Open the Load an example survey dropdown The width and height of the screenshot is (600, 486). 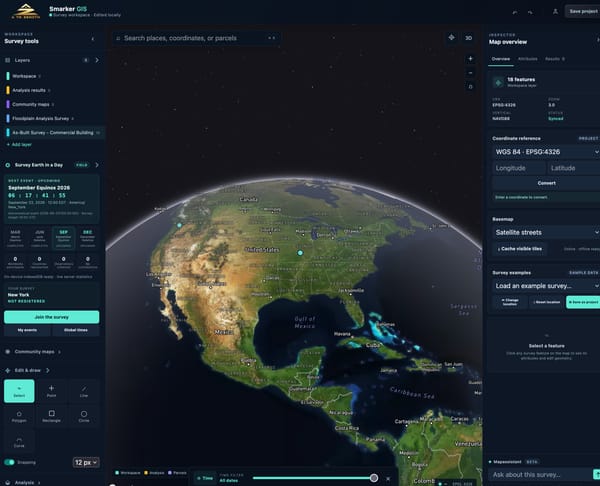pos(546,286)
